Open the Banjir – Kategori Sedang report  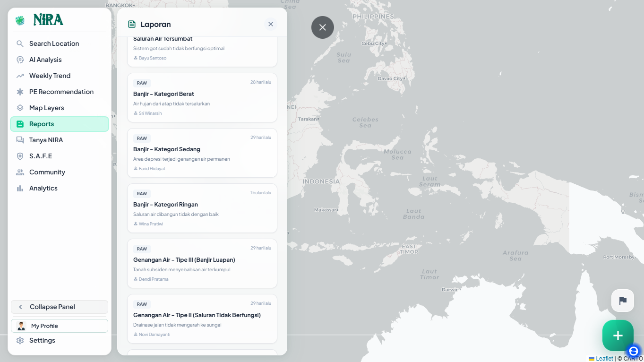click(x=202, y=153)
